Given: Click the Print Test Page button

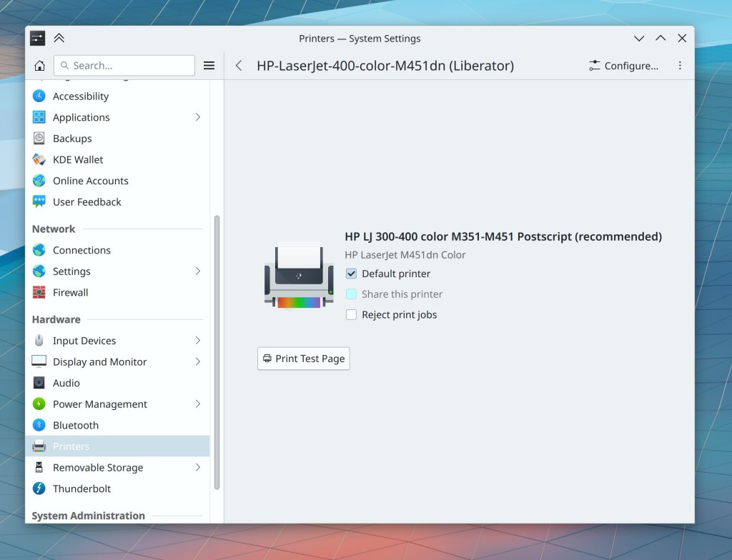Looking at the screenshot, I should click(304, 359).
